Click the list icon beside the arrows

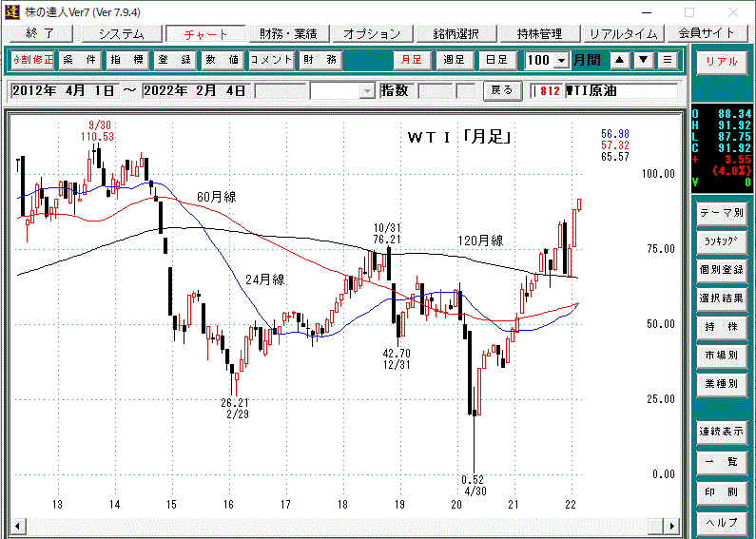point(668,60)
